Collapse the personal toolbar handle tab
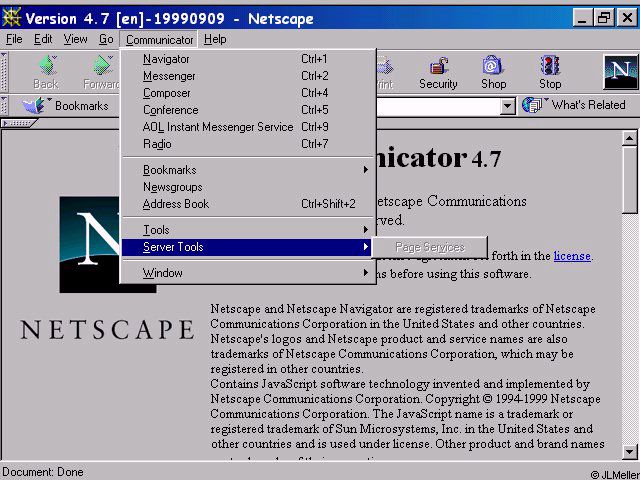Viewport: 640px width, 480px height. 20,122
